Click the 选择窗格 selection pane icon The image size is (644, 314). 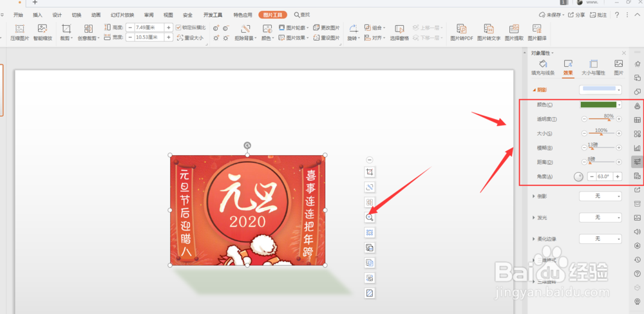click(x=399, y=29)
